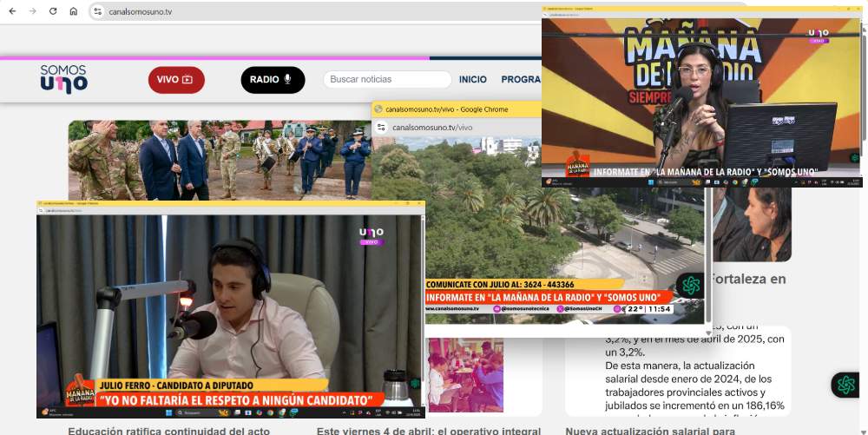The height and width of the screenshot is (435, 868).
Task: Click the vivo popup vertical scrollbar
Action: 707,254
